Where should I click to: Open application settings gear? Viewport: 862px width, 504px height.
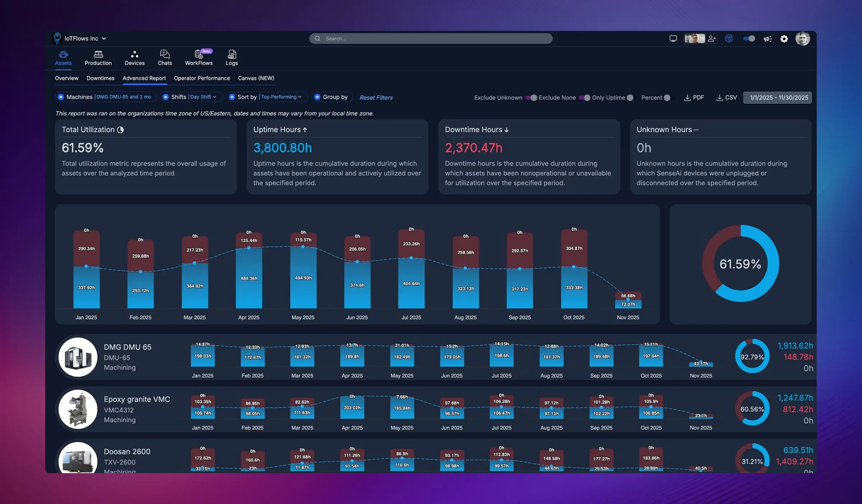[784, 38]
